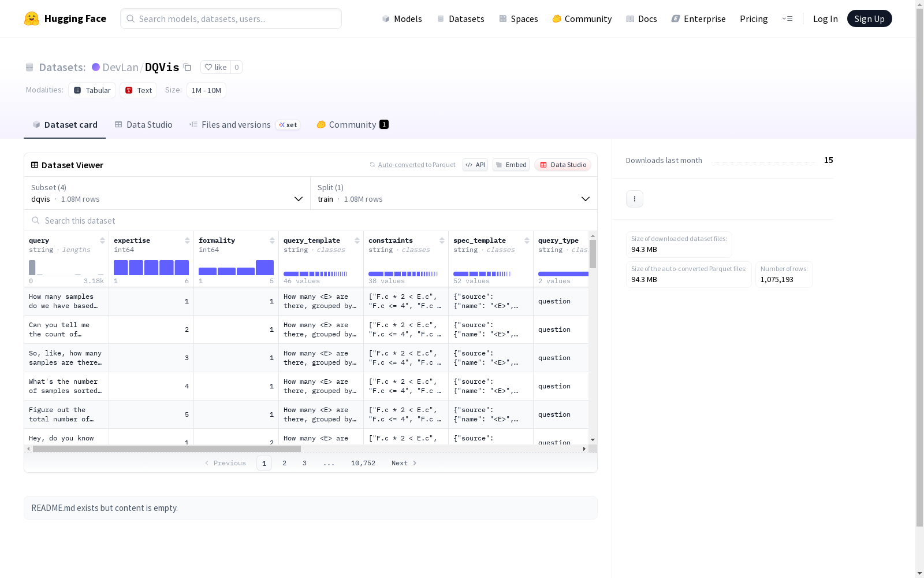Switch to the Dataset card tab
This screenshot has height=578, width=924.
click(x=65, y=125)
